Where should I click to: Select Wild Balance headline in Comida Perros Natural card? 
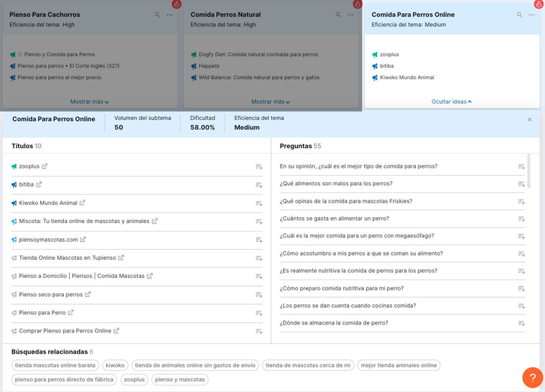point(259,78)
